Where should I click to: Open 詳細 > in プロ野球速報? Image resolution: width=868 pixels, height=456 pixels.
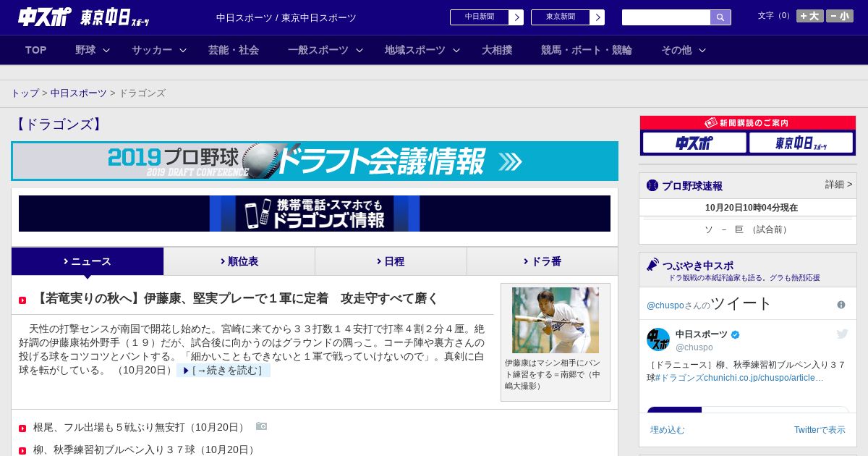(838, 185)
